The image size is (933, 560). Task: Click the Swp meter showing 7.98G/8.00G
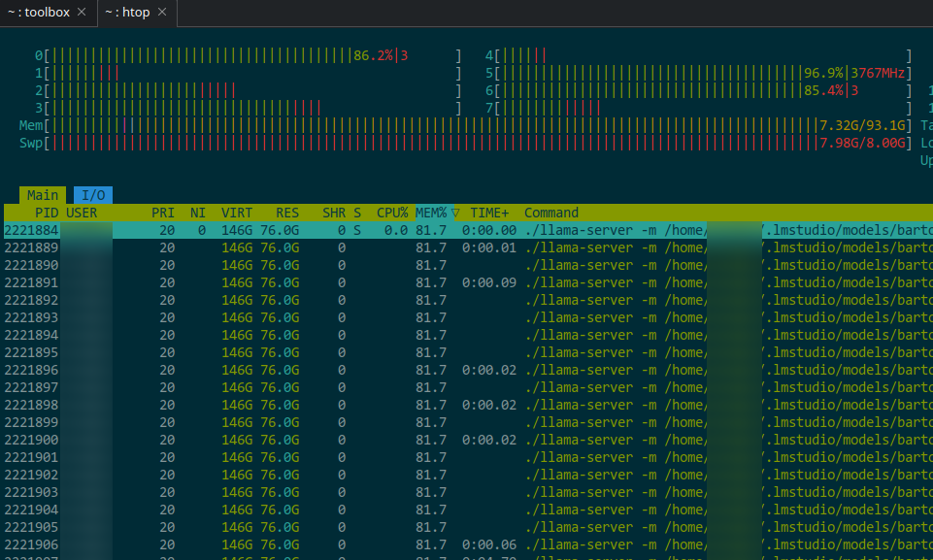[465, 143]
